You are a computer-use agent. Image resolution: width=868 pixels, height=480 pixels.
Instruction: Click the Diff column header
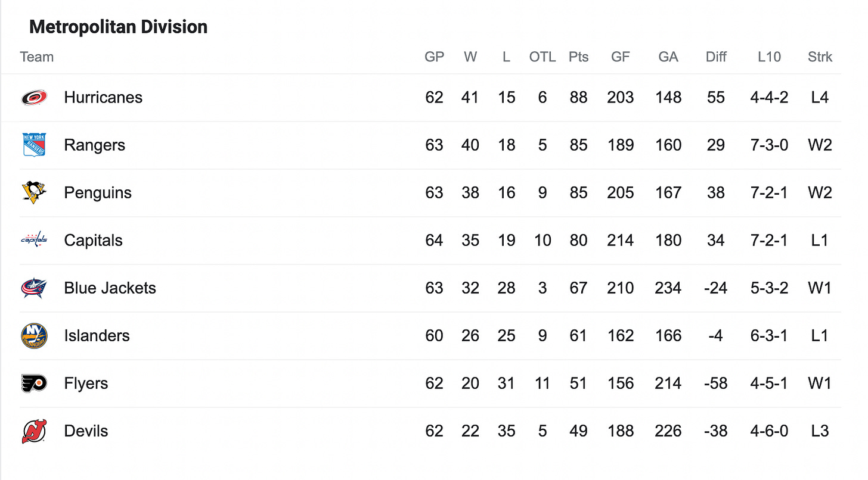click(x=716, y=57)
